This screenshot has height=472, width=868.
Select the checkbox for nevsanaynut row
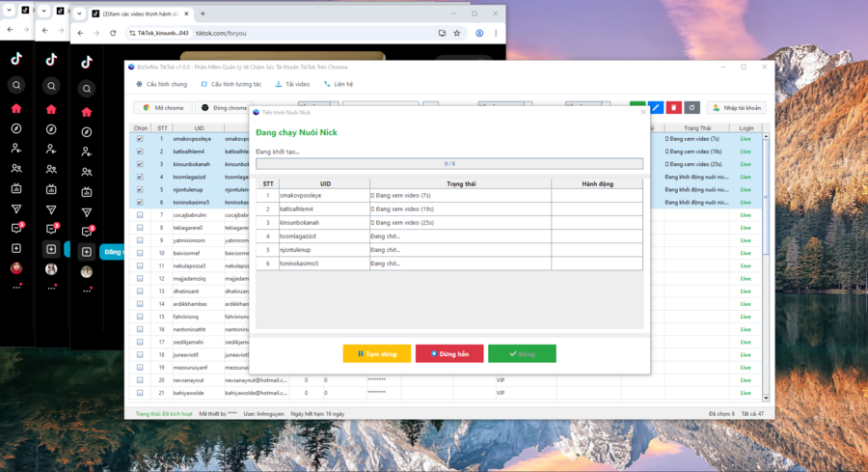pos(140,380)
